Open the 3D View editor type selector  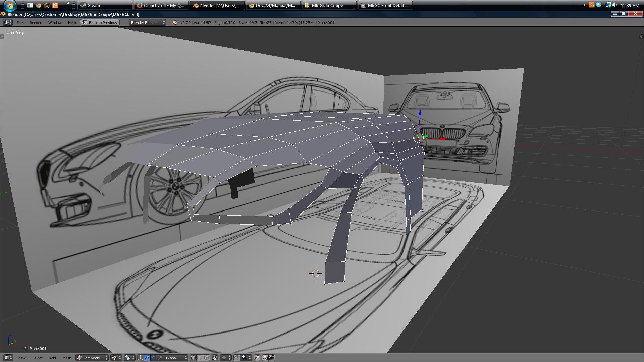[x=8, y=358]
